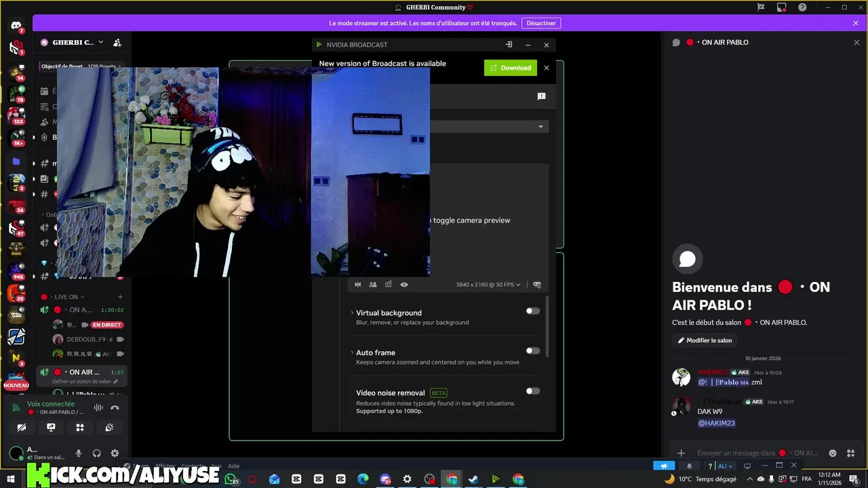The image size is (868, 488).
Task: Open camera settings icon next to resolution
Action: 537,285
